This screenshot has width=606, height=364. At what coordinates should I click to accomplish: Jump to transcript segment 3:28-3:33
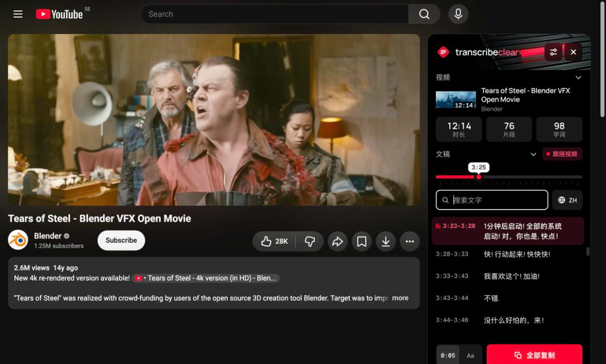pos(508,254)
